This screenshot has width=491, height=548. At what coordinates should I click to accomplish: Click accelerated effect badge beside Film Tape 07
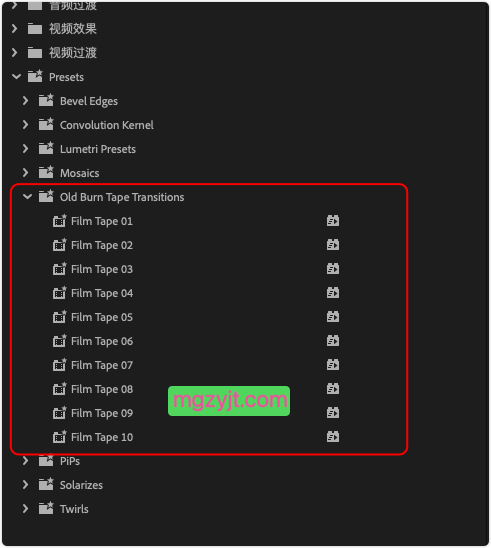click(x=333, y=365)
